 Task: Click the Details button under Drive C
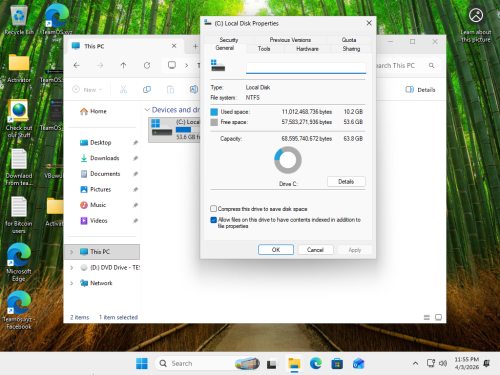coord(346,181)
